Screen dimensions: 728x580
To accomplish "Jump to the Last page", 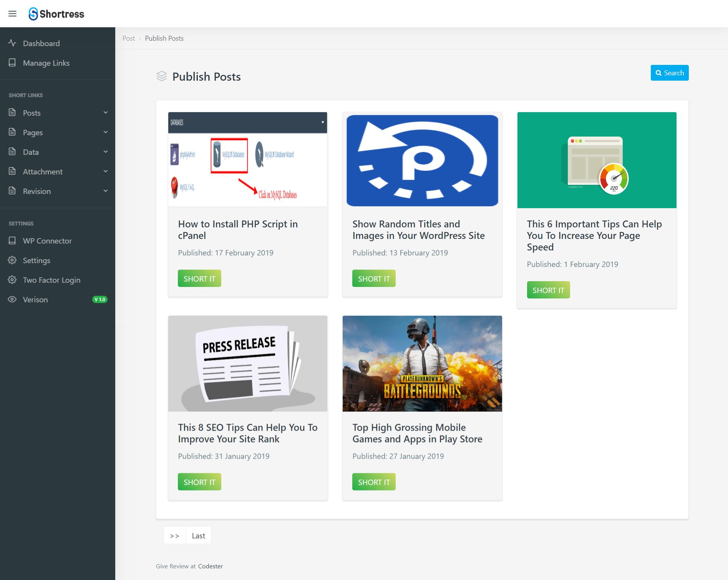I will tap(199, 535).
